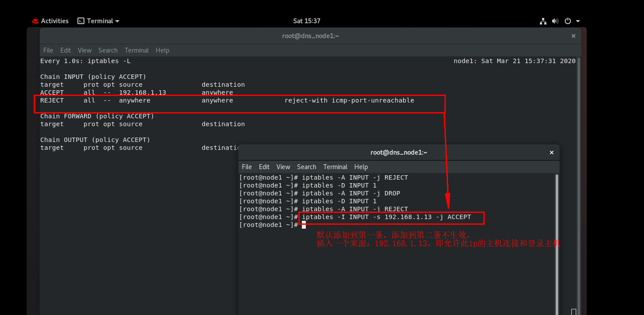The image size is (644, 315).
Task: Open File menu in front terminal
Action: click(247, 167)
